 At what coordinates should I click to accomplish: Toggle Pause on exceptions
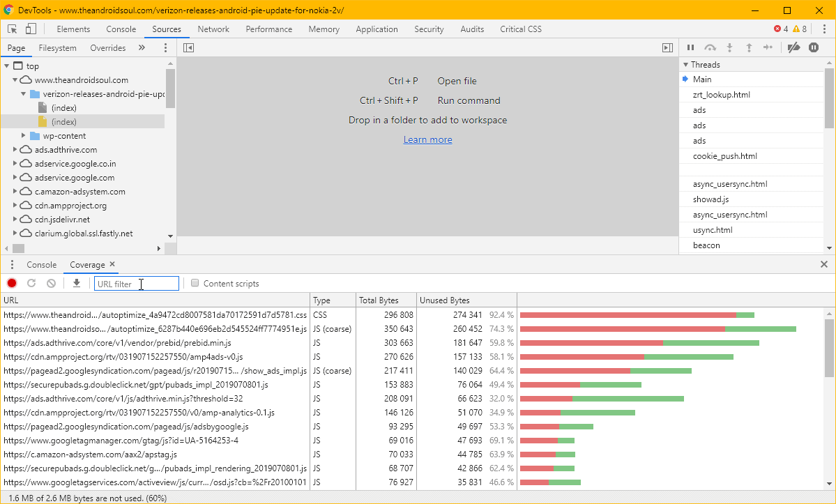[x=813, y=47]
